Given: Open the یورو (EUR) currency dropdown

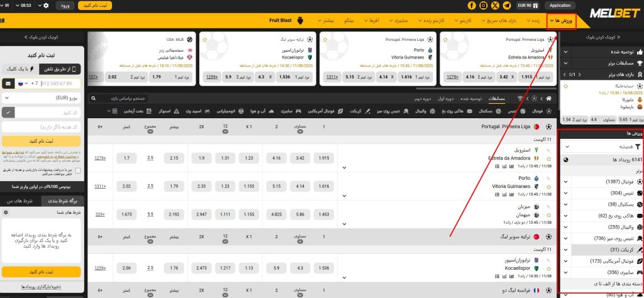Looking at the screenshot, I should point(42,98).
